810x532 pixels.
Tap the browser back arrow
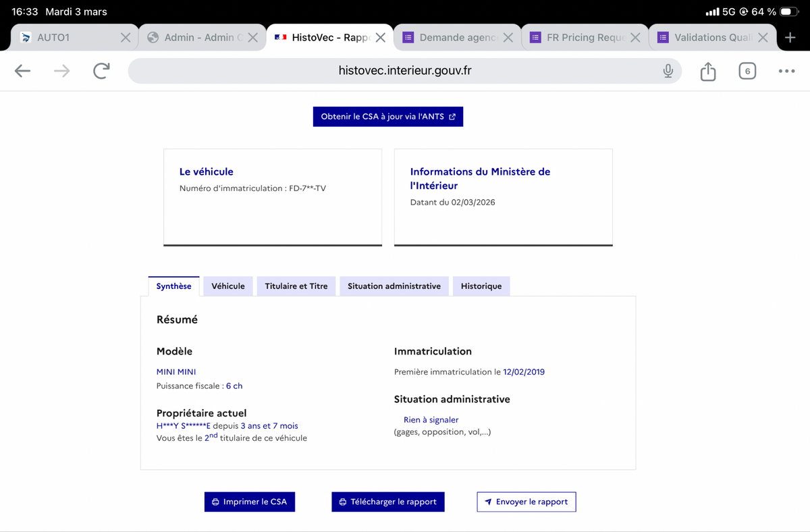point(23,71)
